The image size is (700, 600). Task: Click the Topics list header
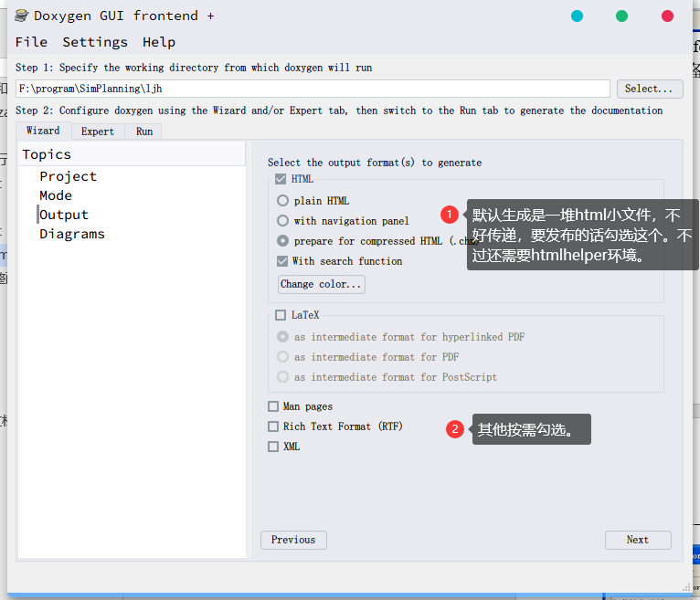click(132, 154)
